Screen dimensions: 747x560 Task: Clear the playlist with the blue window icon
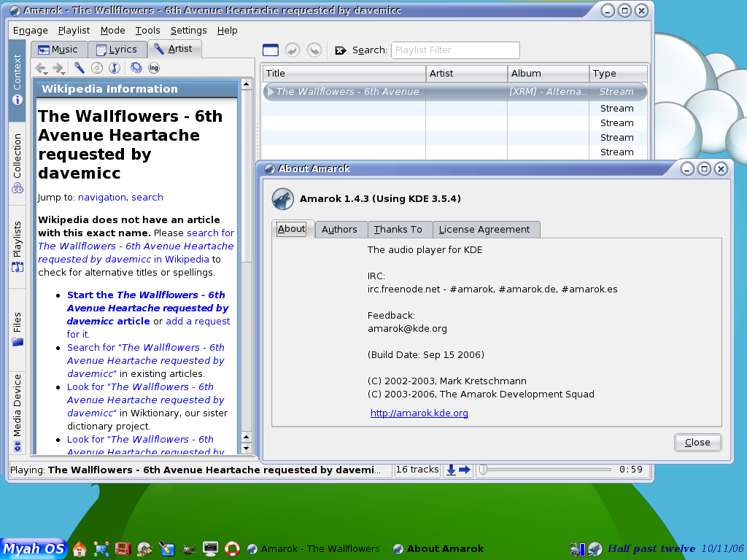pyautogui.click(x=271, y=50)
